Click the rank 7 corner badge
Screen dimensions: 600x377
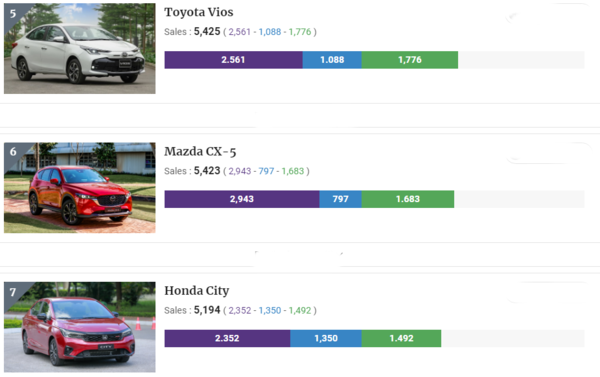13,292
